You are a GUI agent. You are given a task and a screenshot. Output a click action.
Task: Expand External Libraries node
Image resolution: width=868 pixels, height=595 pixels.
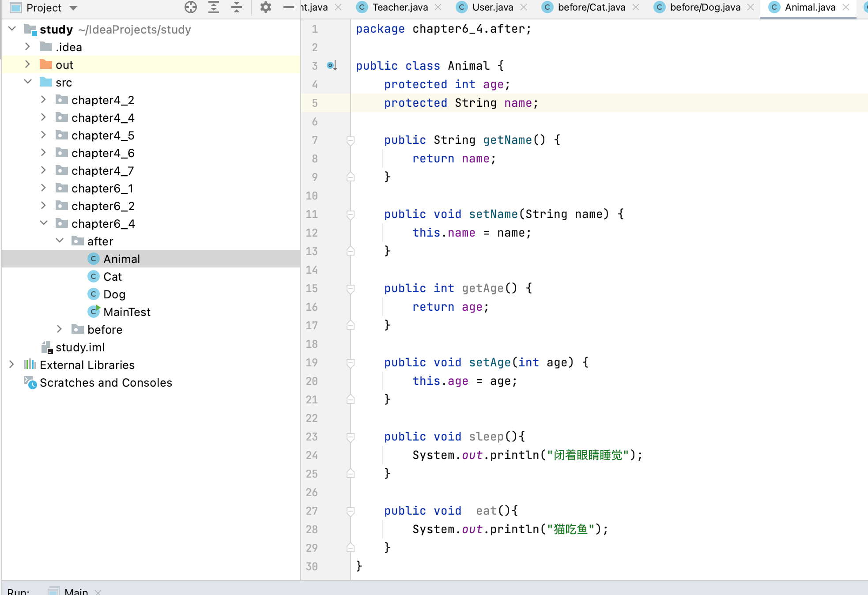point(12,365)
